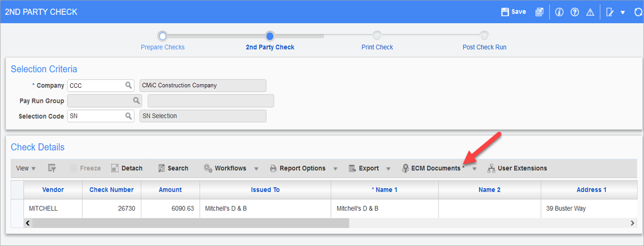
Task: Open the warning triangle icon in header
Action: (x=590, y=12)
